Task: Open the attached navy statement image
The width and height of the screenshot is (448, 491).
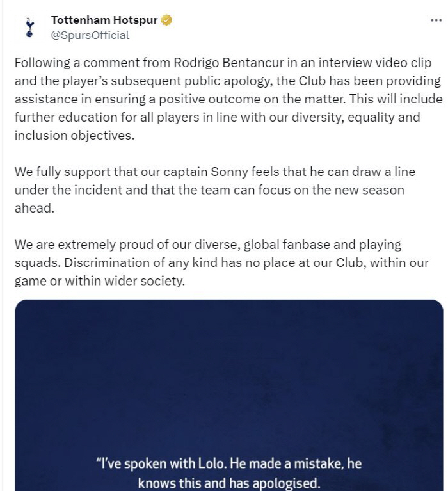Action: pos(229,395)
